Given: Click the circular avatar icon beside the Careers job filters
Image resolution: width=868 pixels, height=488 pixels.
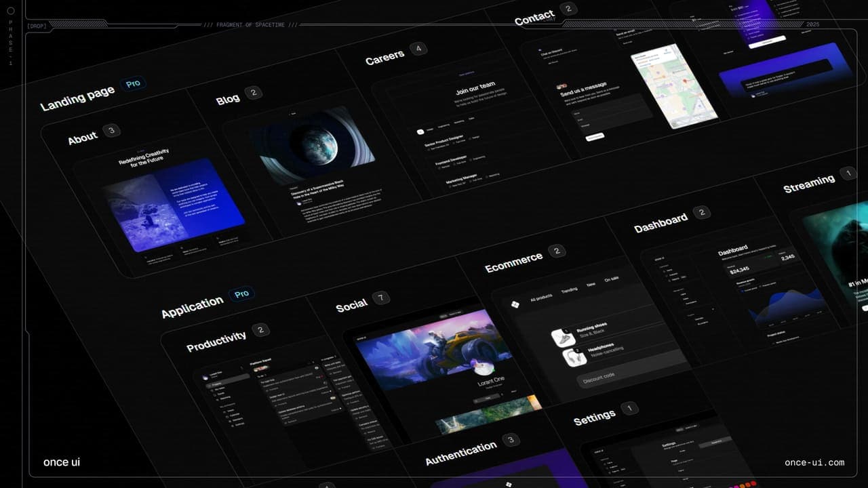Looking at the screenshot, I should (420, 132).
